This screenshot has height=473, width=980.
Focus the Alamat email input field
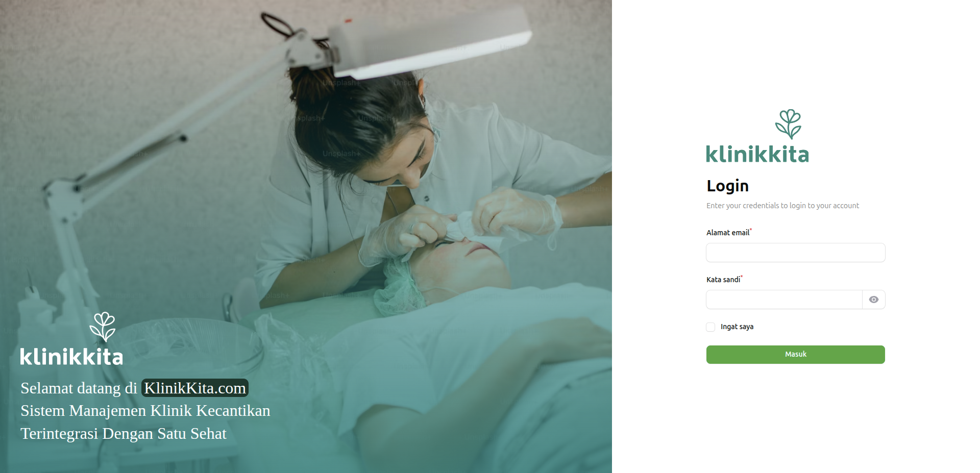pyautogui.click(x=796, y=253)
